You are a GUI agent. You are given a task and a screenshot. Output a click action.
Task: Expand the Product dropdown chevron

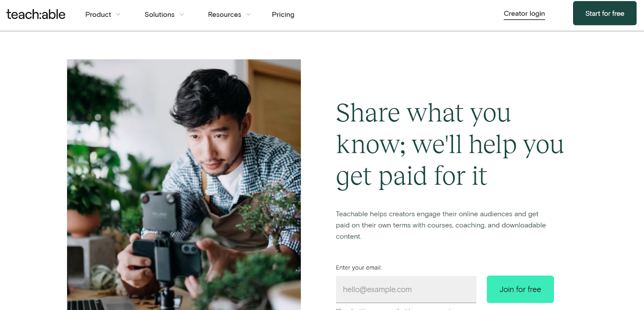pyautogui.click(x=118, y=15)
